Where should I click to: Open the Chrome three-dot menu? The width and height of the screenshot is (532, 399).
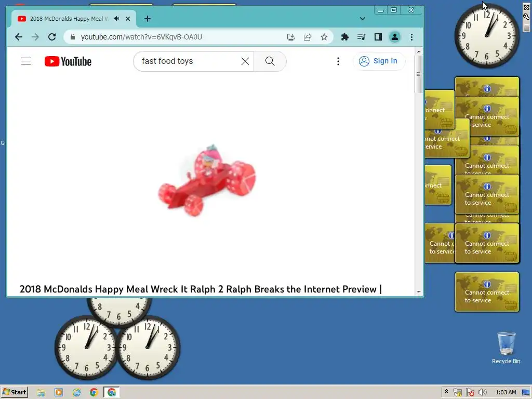click(x=411, y=37)
